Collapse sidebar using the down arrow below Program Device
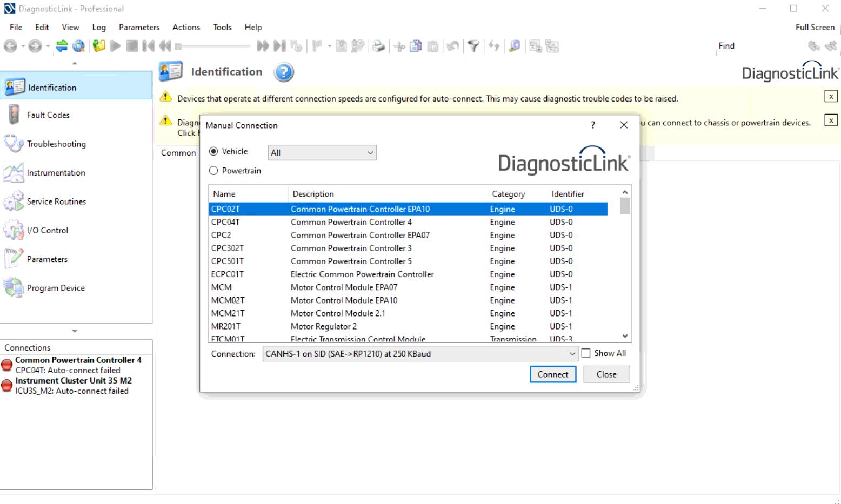Screen dimensions: 841x504 75,331
